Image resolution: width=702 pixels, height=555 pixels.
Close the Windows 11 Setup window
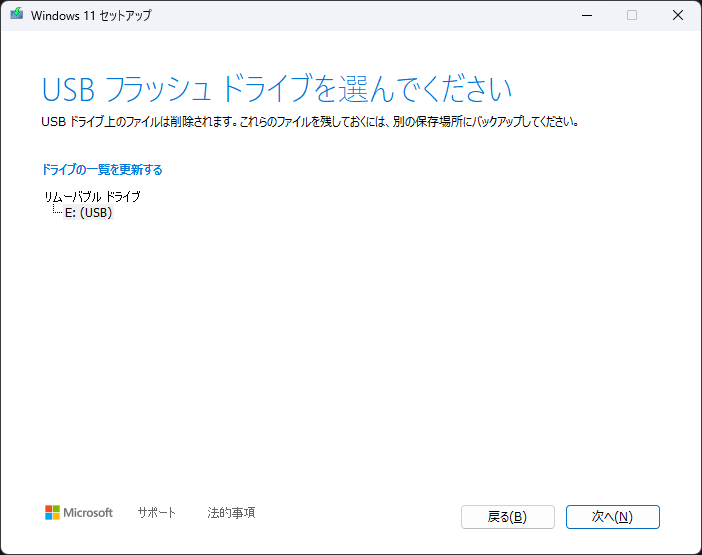[x=678, y=15]
